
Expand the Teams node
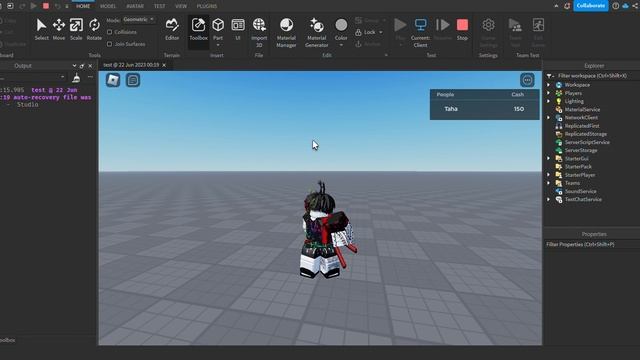(x=549, y=183)
